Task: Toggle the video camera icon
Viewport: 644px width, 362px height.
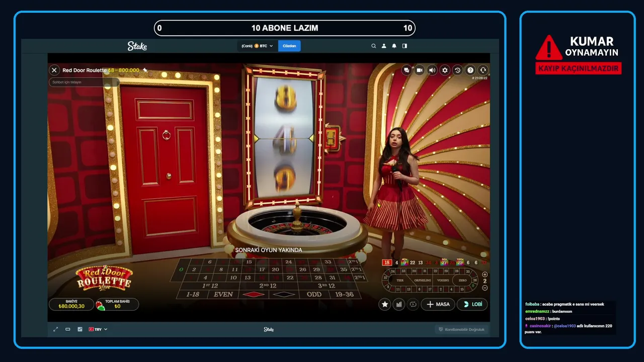Action: (x=419, y=70)
